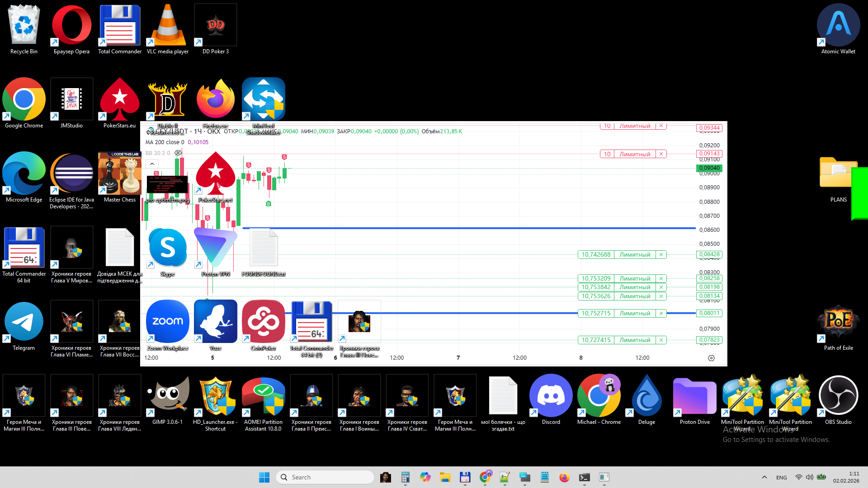Open the Calculator from the taskbar
The height and width of the screenshot is (488, 868).
(405, 477)
